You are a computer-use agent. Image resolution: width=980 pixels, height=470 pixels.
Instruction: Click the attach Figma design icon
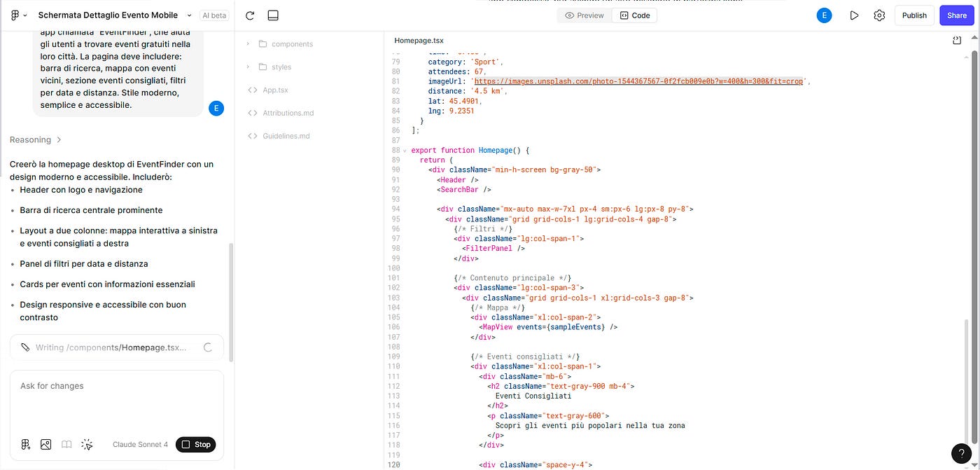(26, 444)
